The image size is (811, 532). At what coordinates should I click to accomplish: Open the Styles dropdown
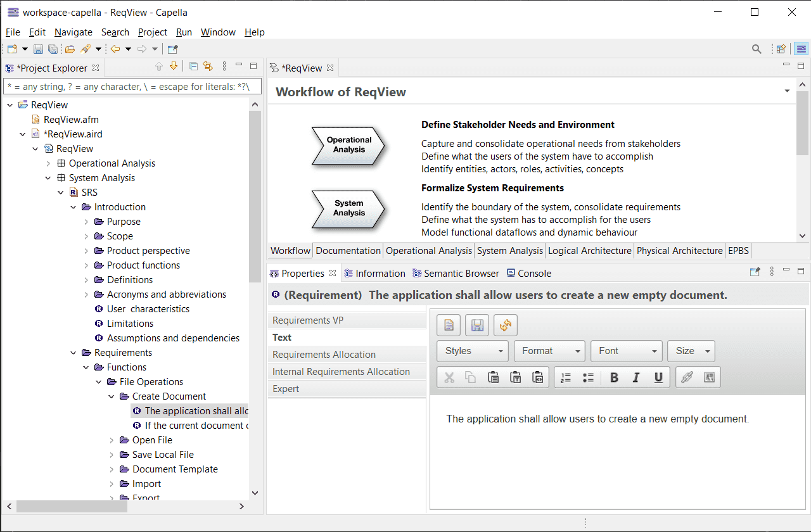(473, 351)
